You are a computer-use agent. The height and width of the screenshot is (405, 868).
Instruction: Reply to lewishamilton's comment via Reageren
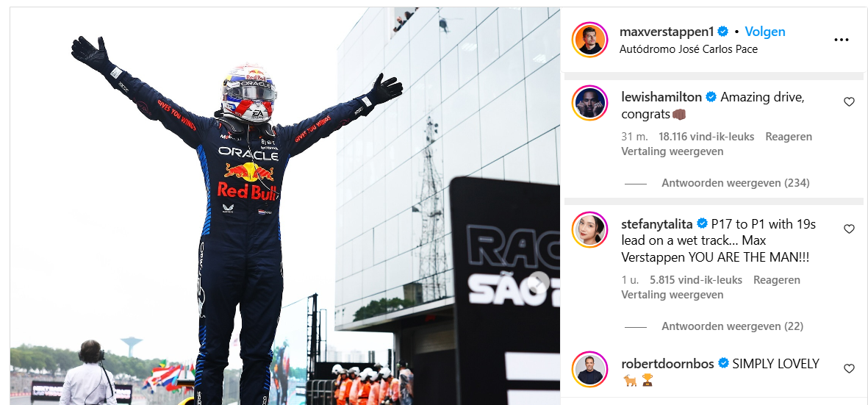point(789,137)
